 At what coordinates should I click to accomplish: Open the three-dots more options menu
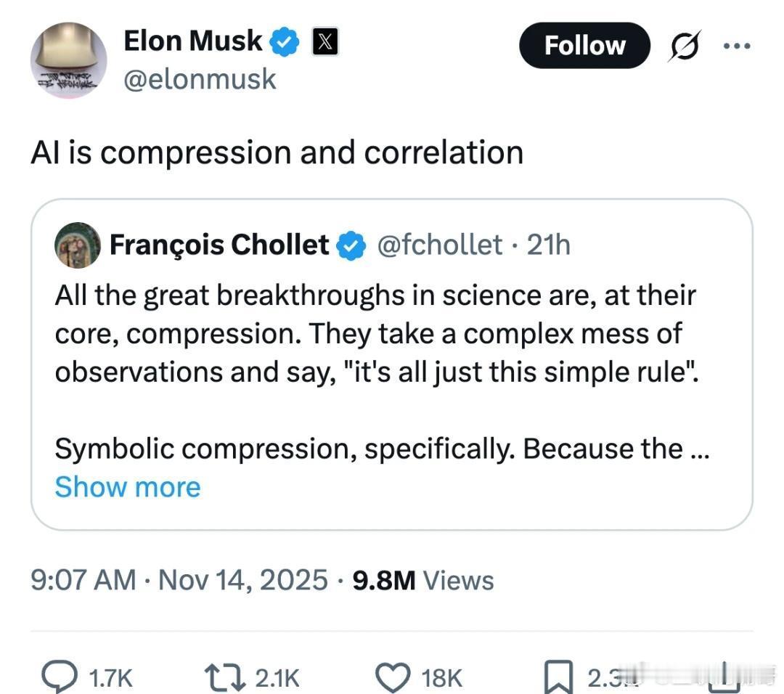coord(735,45)
